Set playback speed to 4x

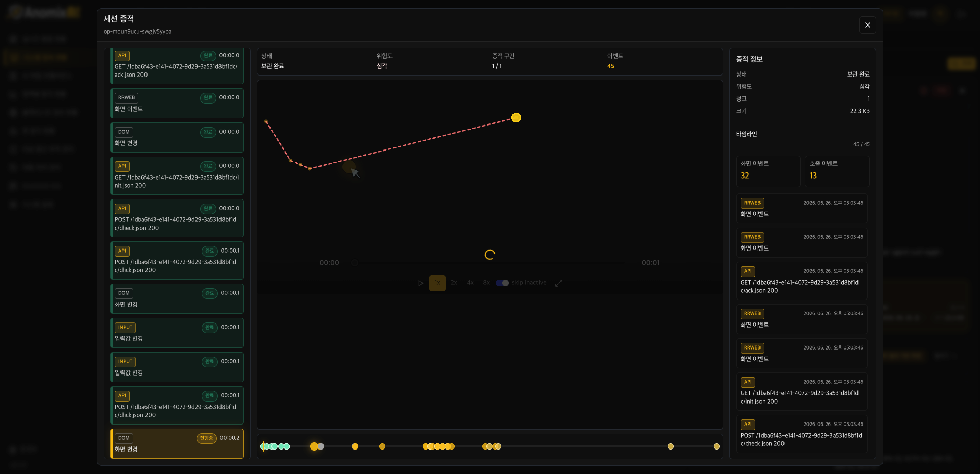coord(470,283)
